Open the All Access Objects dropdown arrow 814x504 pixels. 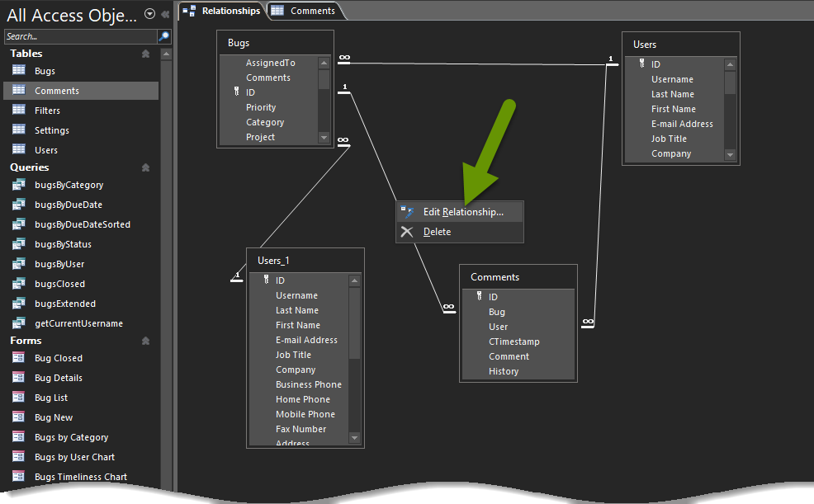(149, 13)
